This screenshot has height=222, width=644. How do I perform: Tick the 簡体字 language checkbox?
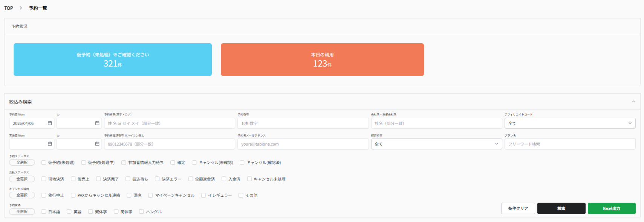coord(116,212)
